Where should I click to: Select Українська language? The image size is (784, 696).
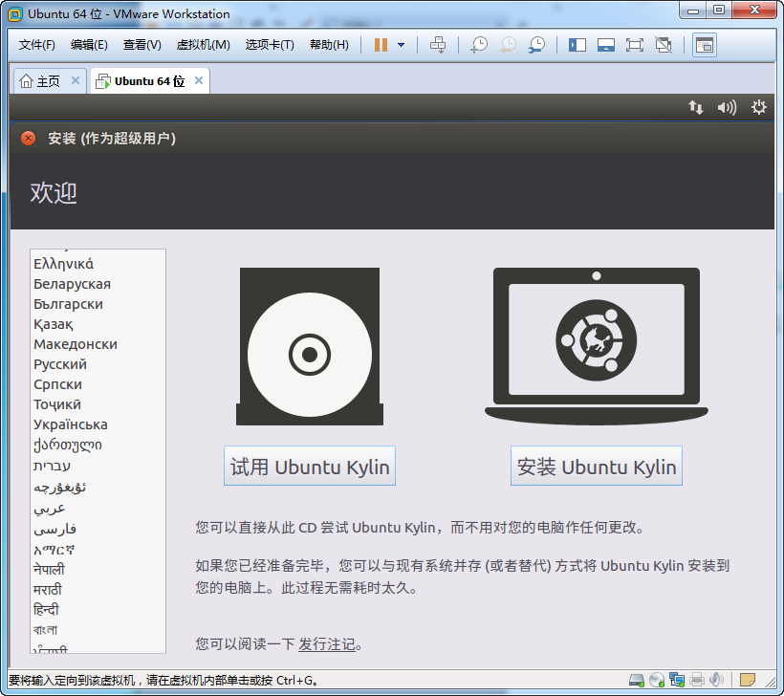(71, 424)
